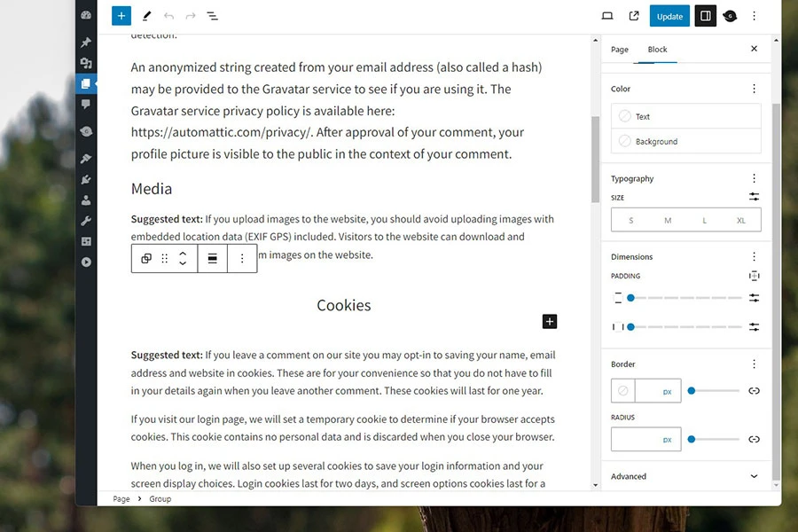Screen dimensions: 798x532
Task: Toggle individual padding sides control
Action: coord(755,276)
